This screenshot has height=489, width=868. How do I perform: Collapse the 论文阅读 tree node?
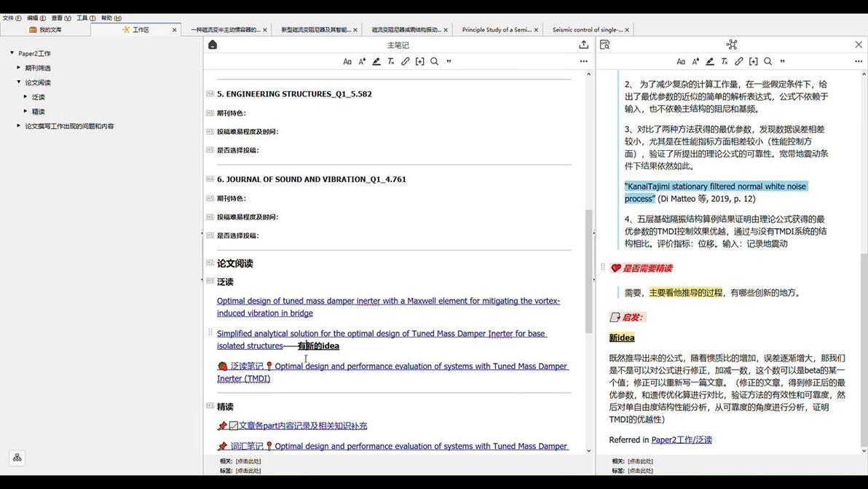point(18,82)
